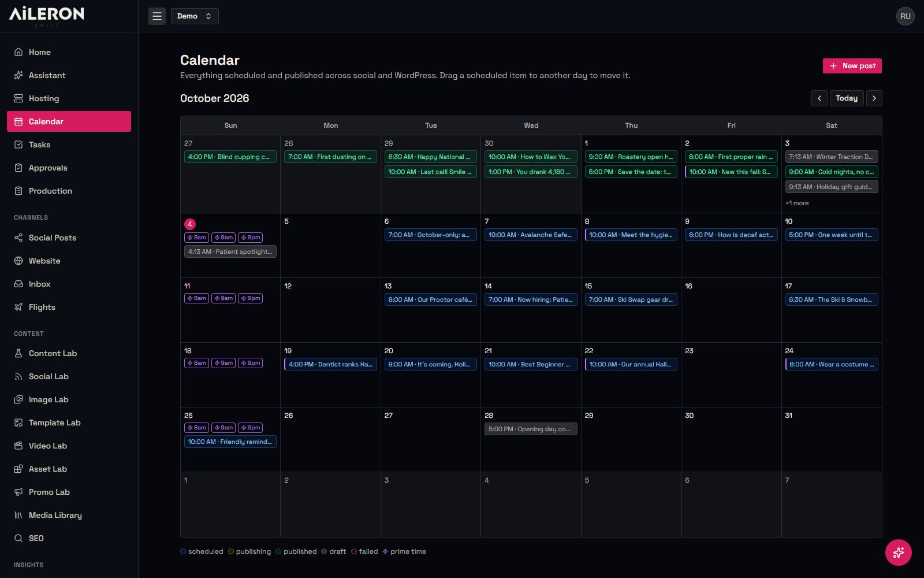The height and width of the screenshot is (578, 924).
Task: Open '9:00 AM · It's coming. Holi...' event
Action: click(431, 364)
